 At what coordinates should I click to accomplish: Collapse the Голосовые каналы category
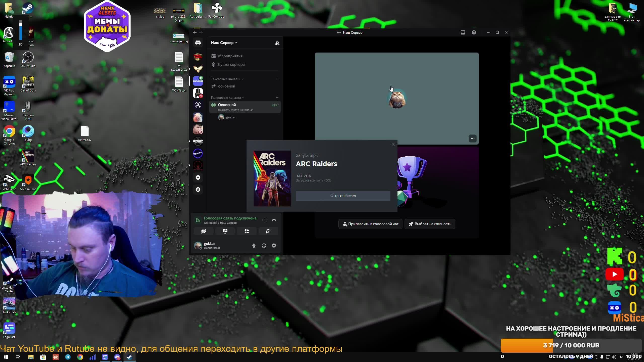pos(227,98)
